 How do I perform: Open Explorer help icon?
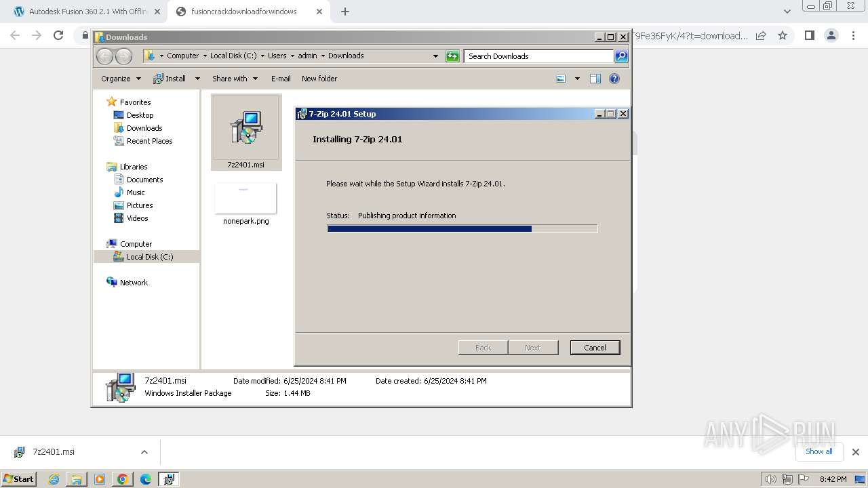pos(614,79)
